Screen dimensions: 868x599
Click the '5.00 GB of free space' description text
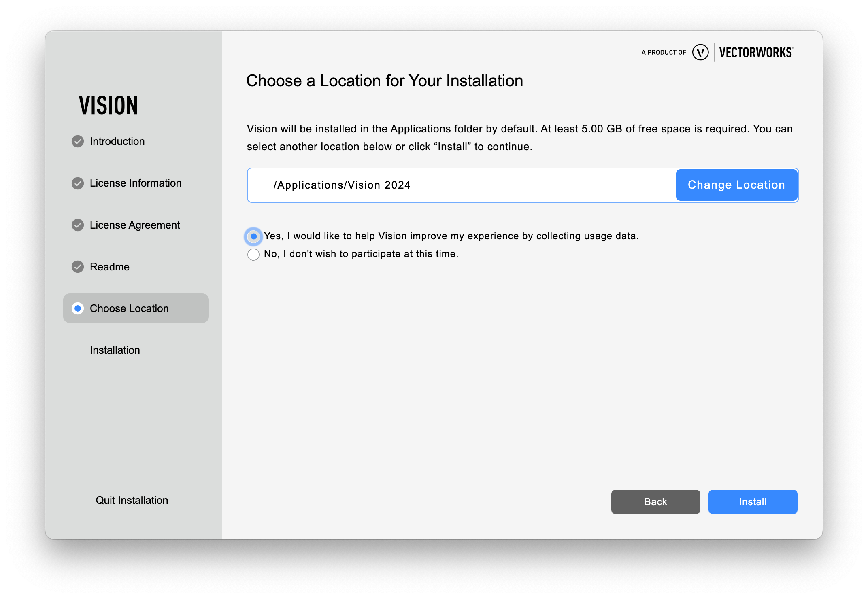pos(520,138)
